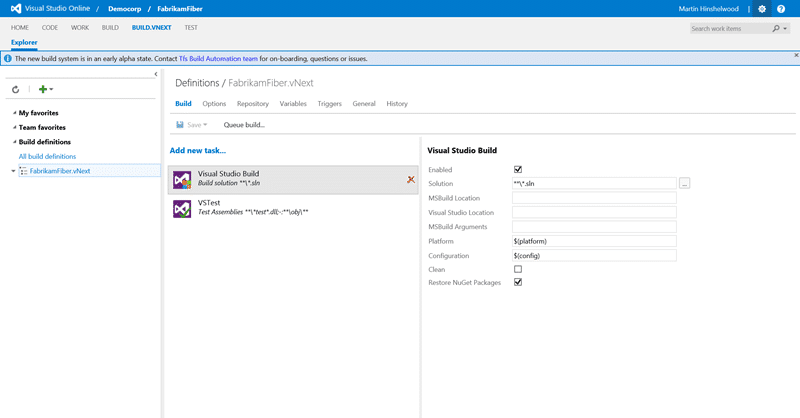Screen dimensions: 800x418
Task: Collapse My favorites section
Action: [14, 113]
